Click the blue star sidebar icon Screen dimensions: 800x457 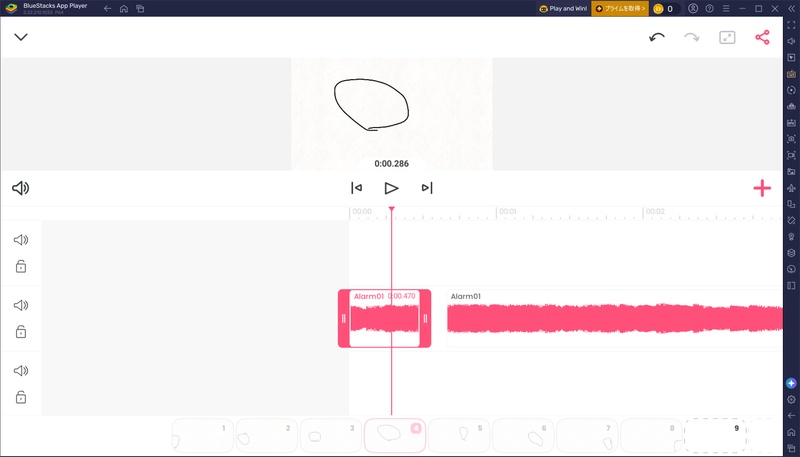click(791, 383)
